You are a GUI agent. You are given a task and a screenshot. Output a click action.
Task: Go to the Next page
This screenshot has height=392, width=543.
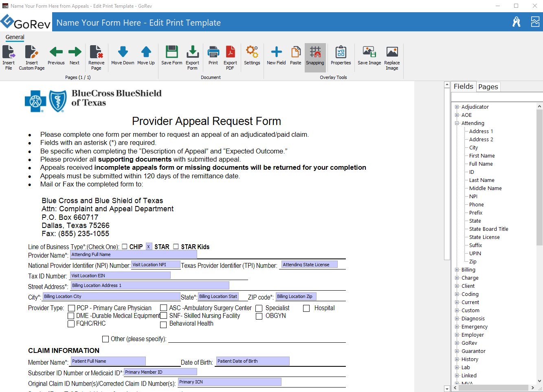pyautogui.click(x=75, y=55)
